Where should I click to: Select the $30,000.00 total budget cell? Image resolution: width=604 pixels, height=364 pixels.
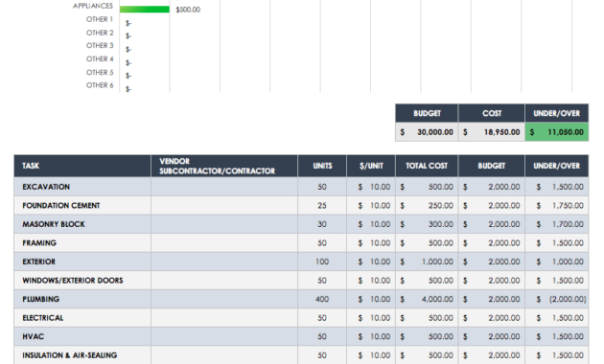[x=427, y=132]
